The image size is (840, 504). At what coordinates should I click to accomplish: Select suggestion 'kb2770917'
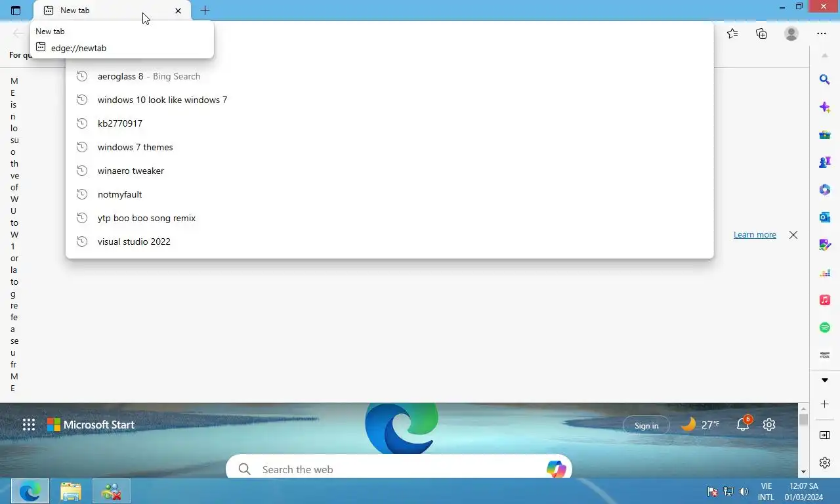389,123
